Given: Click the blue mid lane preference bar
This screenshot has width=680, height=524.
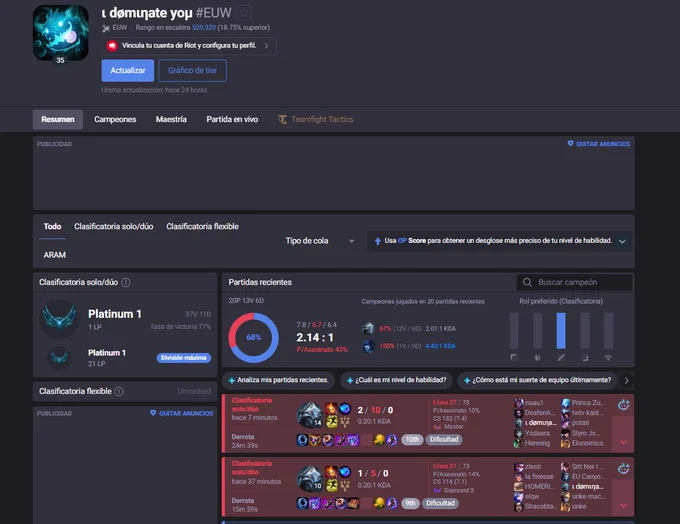Looking at the screenshot, I should point(561,331).
